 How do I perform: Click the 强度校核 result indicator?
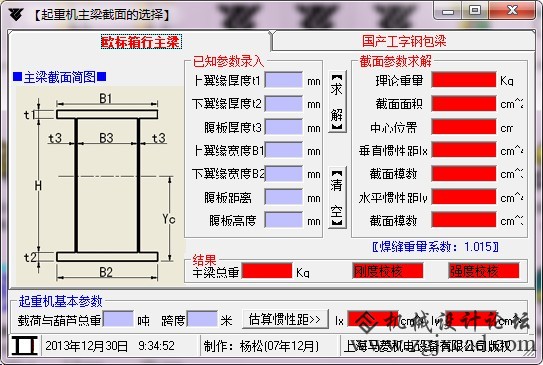pyautogui.click(x=484, y=271)
